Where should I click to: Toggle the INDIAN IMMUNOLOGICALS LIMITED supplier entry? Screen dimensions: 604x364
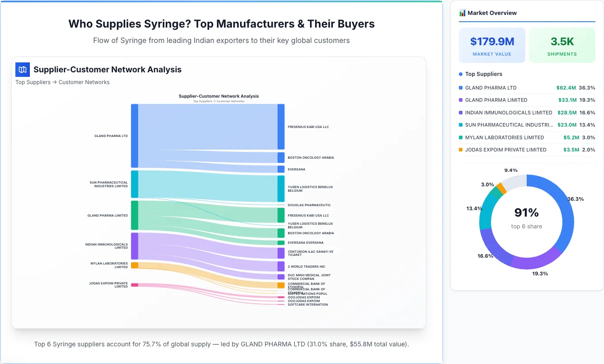pos(527,113)
